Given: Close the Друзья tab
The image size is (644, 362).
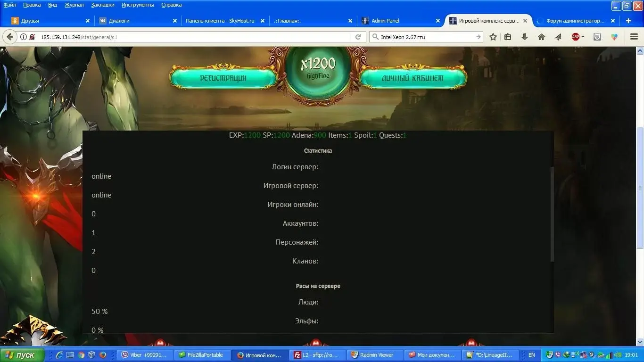Looking at the screenshot, I should (x=87, y=21).
